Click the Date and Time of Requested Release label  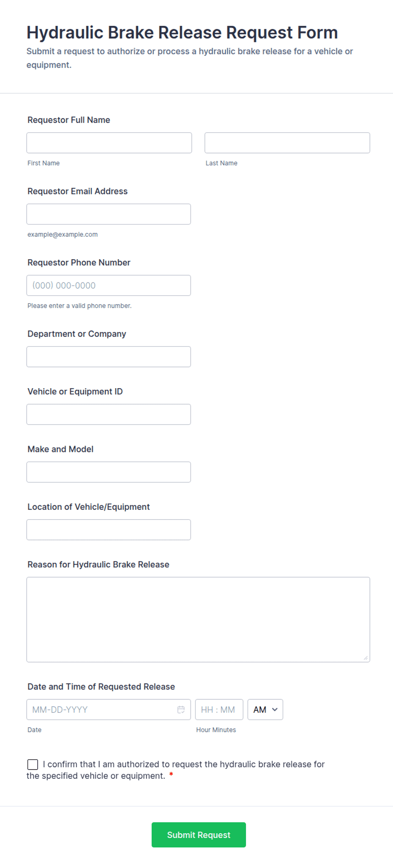pyautogui.click(x=101, y=687)
